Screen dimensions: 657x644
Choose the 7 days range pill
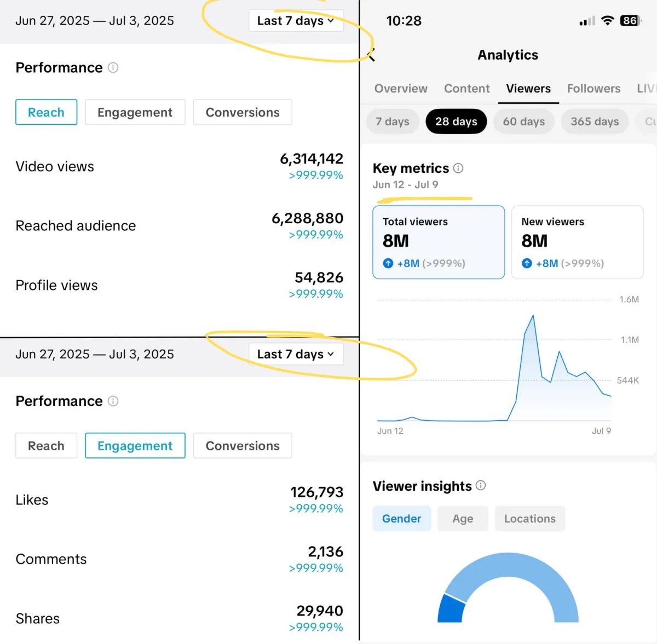tap(393, 121)
